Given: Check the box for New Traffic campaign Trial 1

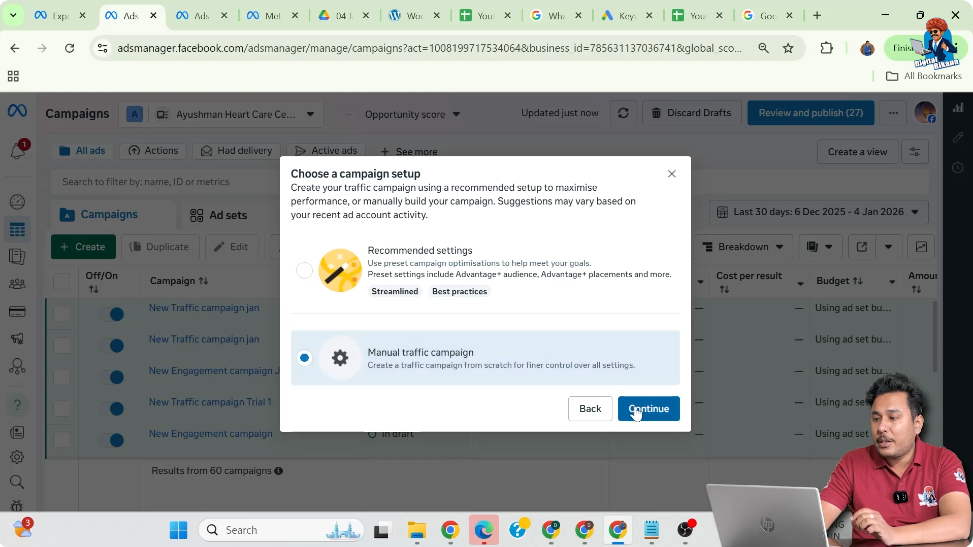Looking at the screenshot, I should 61,408.
